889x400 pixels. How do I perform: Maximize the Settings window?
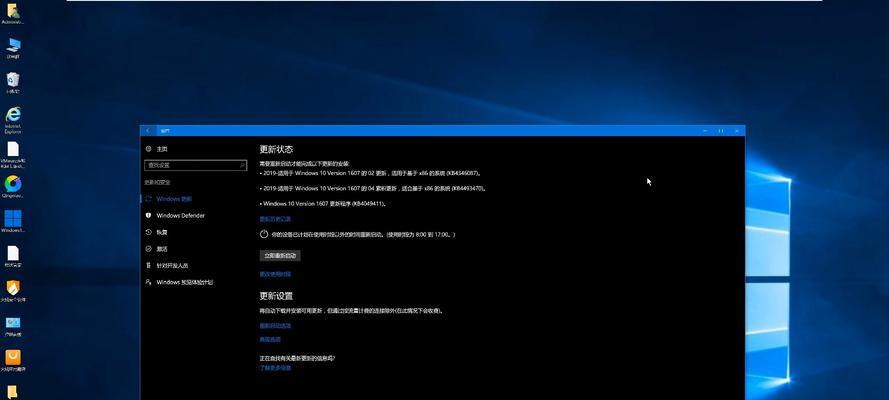(721, 131)
